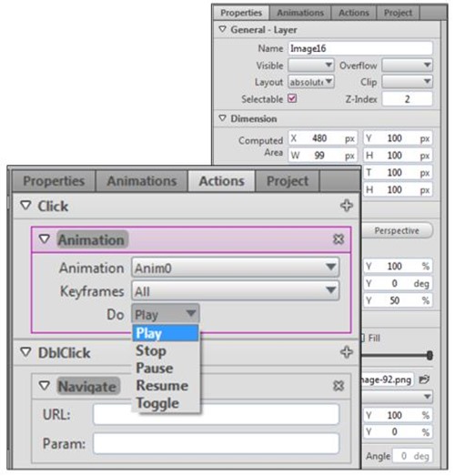Switch to Animations tab in front panel
455x476 pixels.
coord(142,181)
